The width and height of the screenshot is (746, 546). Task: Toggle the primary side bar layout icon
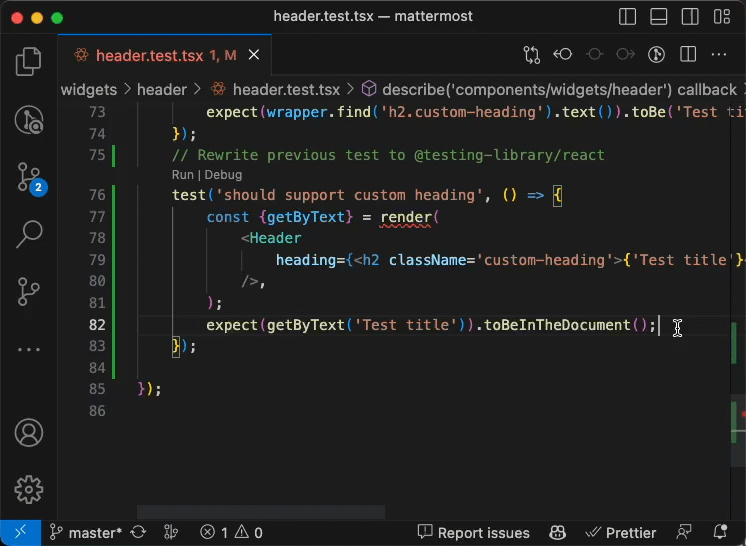coord(628,17)
